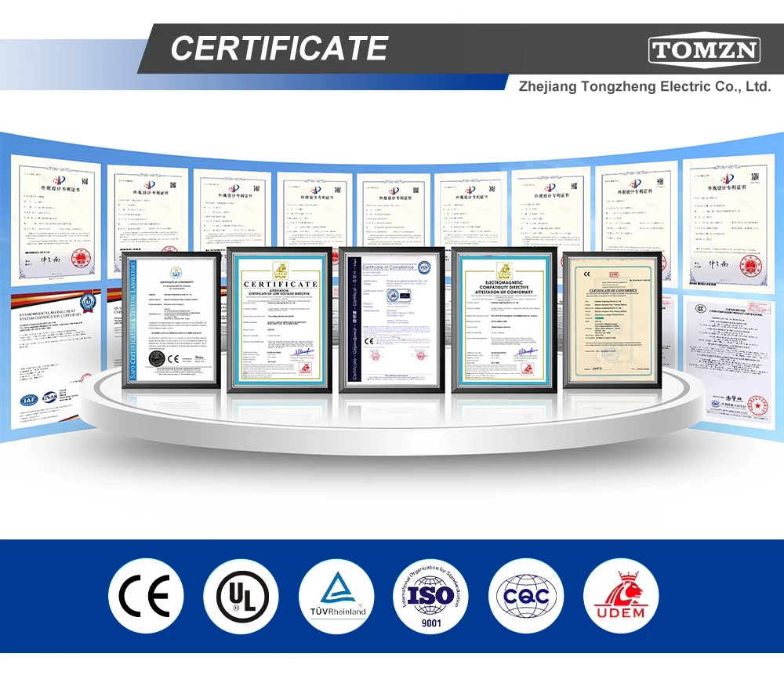Open the far-left Chinese patent certificate
The width and height of the screenshot is (784, 679).
pyautogui.click(x=56, y=220)
